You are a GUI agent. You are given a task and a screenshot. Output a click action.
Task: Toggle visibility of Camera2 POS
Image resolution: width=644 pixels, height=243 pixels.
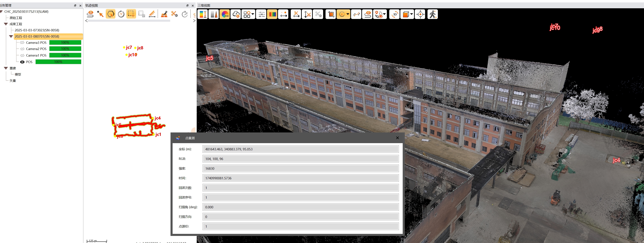[22, 49]
